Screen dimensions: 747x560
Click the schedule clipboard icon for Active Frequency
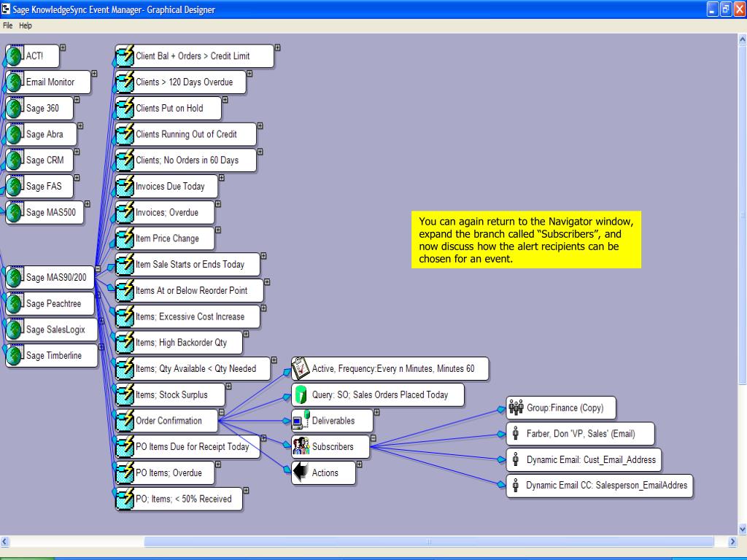point(301,368)
